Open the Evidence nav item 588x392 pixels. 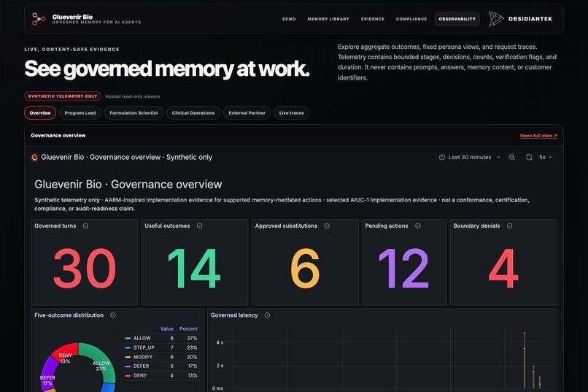(372, 19)
